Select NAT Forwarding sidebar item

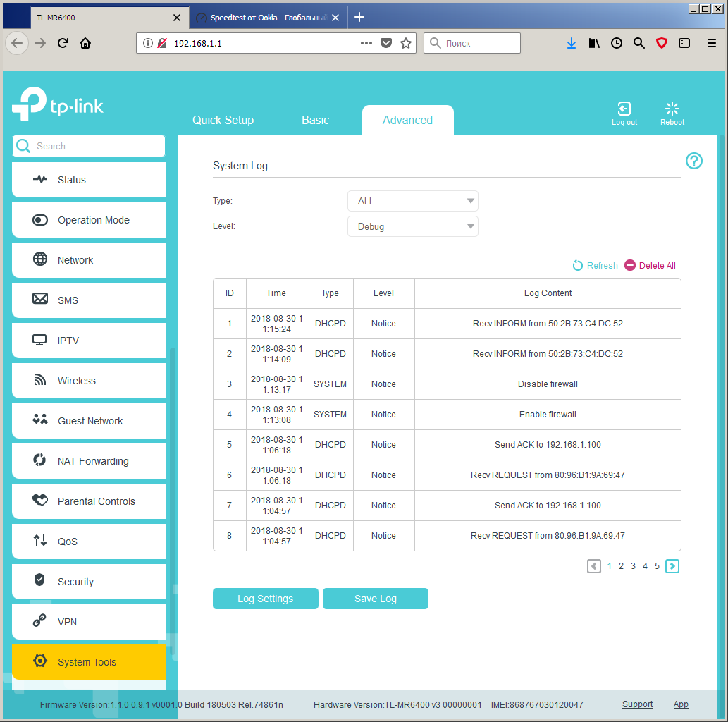click(89, 461)
